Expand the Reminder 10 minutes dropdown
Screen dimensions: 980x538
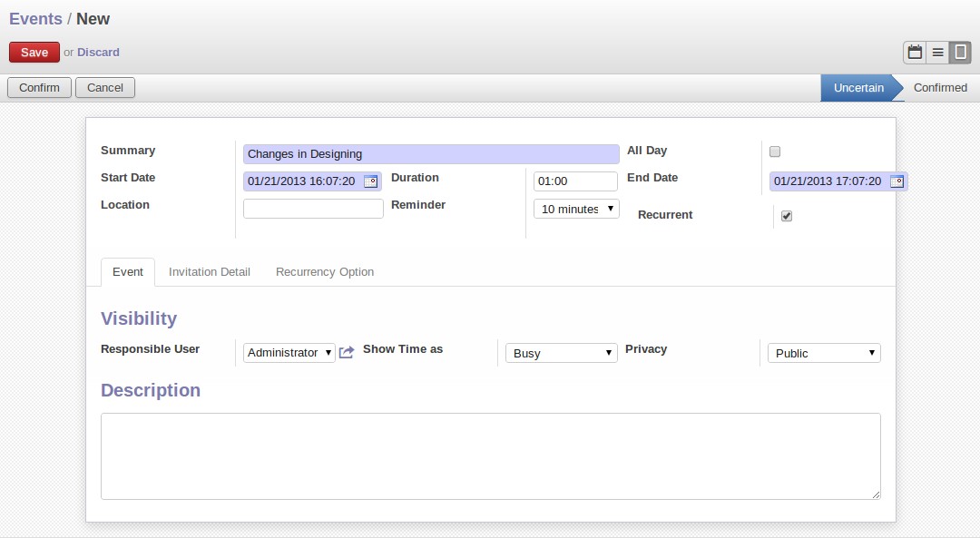pos(576,209)
